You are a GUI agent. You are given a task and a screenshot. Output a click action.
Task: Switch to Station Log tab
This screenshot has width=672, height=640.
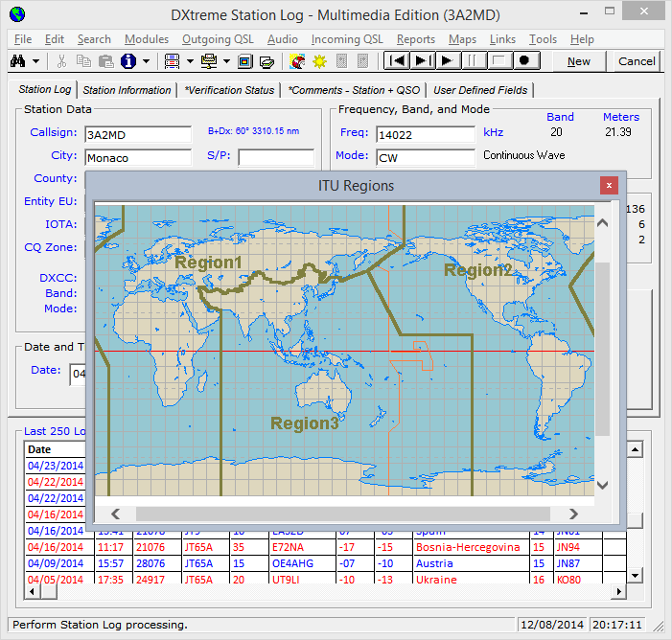(x=44, y=89)
